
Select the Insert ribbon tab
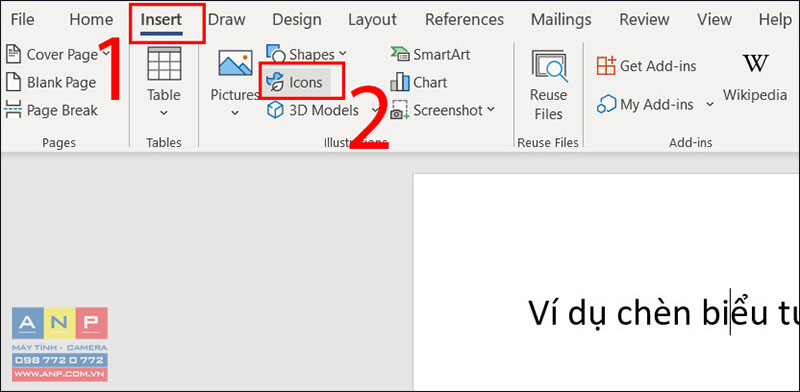(161, 20)
